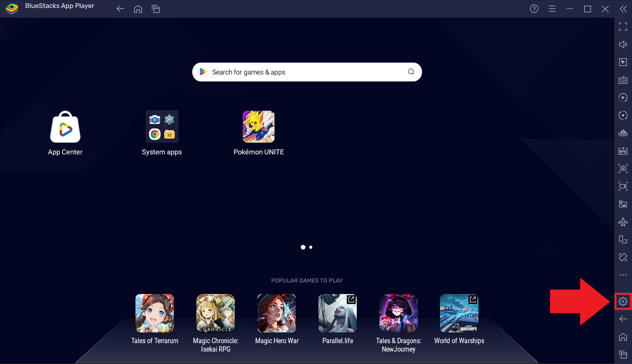The image size is (632, 364).
Task: Click recent apps icon in title bar
Action: pos(155,9)
